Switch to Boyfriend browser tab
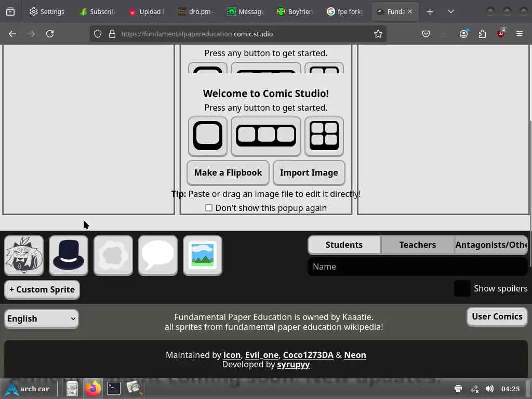The height and width of the screenshot is (399, 532). click(x=296, y=12)
